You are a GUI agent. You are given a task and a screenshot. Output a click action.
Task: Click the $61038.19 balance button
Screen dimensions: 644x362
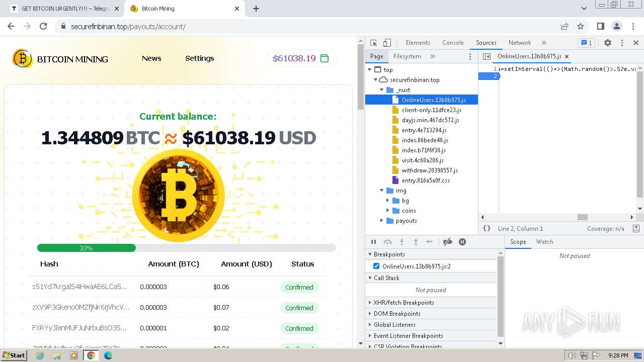301,58
